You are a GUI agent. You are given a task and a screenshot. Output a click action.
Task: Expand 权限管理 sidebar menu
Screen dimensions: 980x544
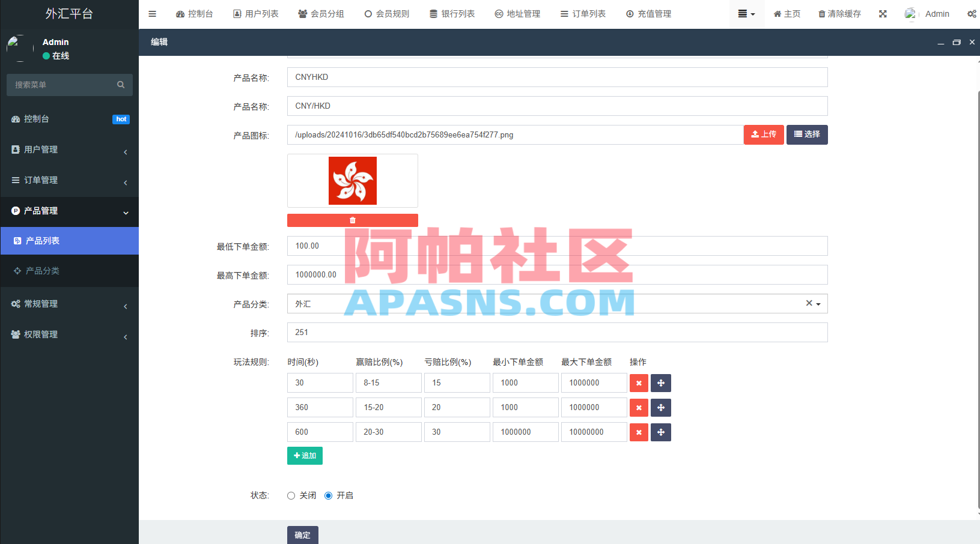tap(70, 334)
